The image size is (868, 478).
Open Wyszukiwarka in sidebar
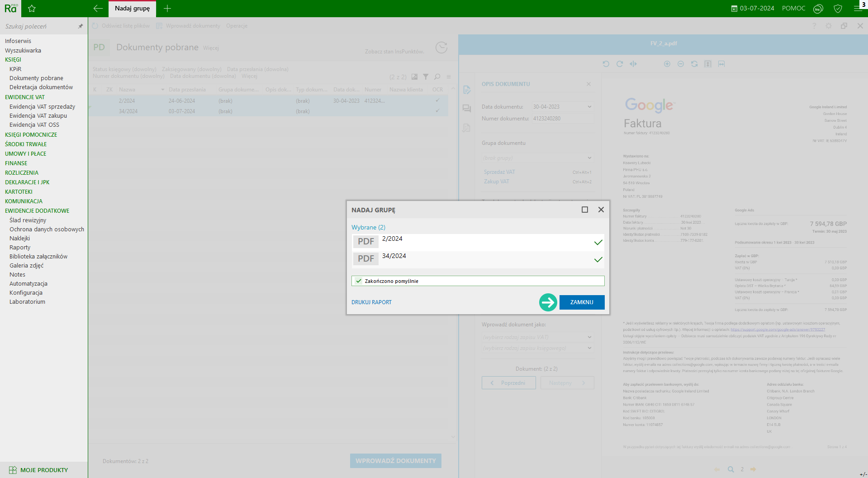(23, 50)
